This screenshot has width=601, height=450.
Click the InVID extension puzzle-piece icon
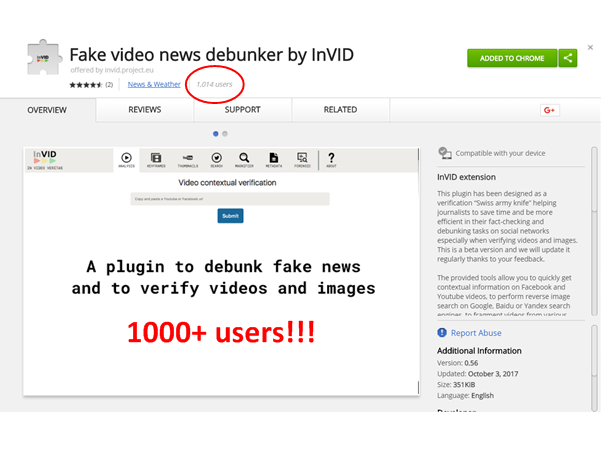pos(44,57)
